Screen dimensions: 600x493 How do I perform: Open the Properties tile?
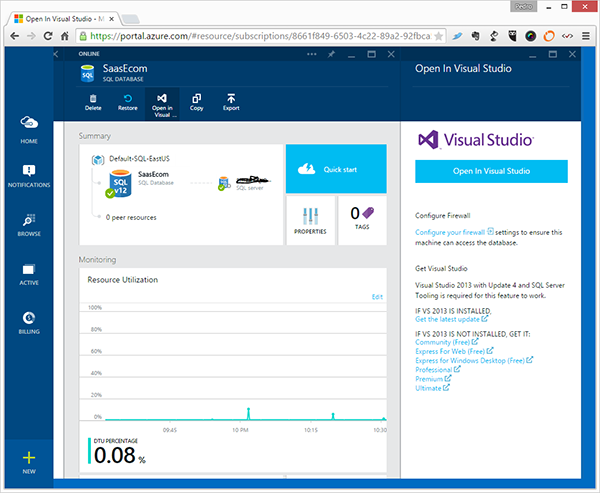click(x=310, y=220)
